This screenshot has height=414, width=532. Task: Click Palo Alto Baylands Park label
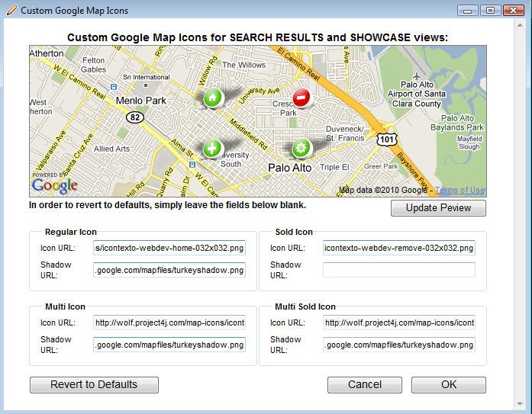click(457, 123)
